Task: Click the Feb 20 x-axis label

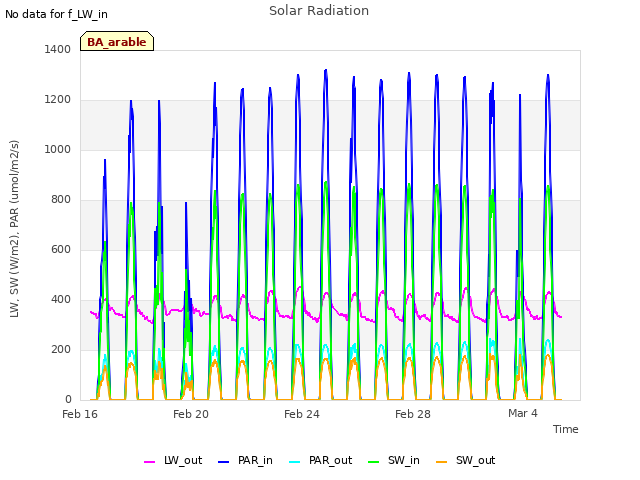Action: click(x=191, y=414)
